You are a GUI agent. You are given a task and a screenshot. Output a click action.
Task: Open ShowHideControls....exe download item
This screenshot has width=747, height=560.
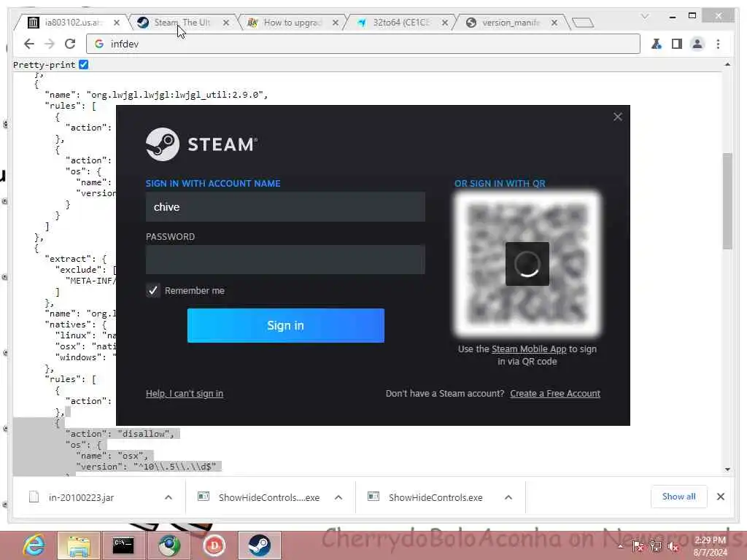(x=268, y=497)
